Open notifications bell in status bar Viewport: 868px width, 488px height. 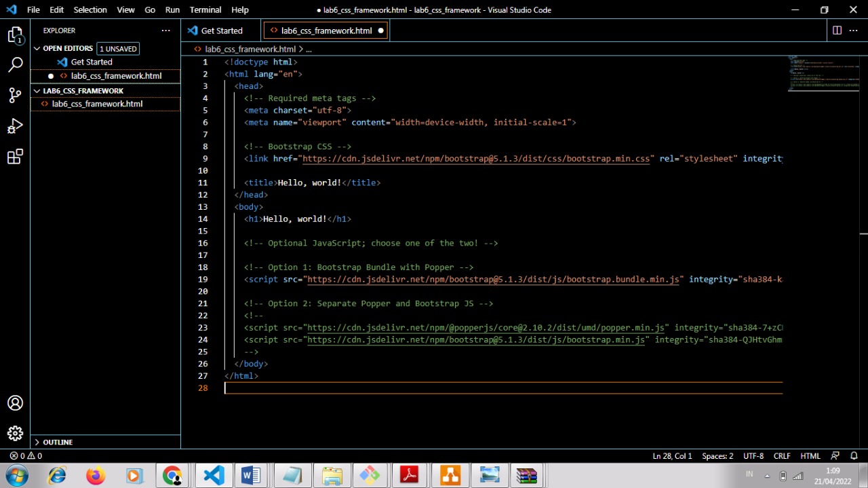point(854,456)
